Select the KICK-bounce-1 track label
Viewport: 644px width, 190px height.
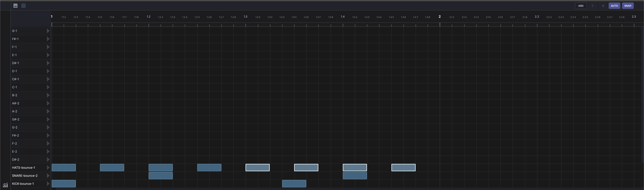point(23,183)
